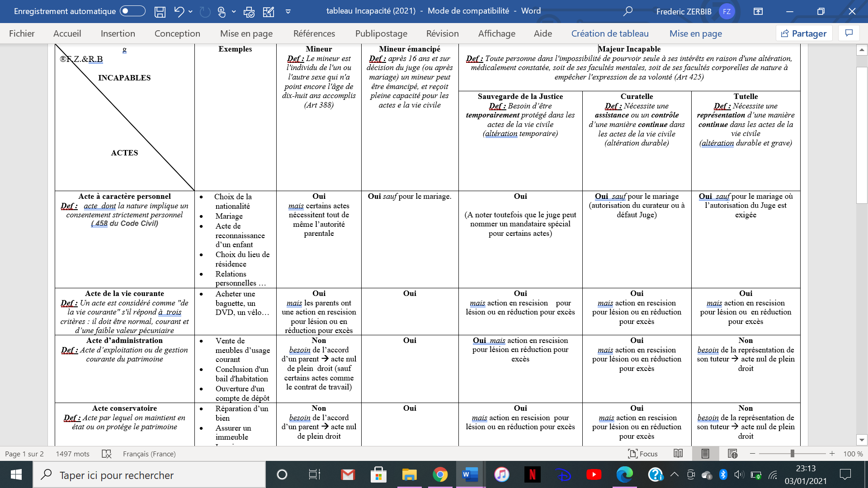Open Microsoft Store from taskbar
Image resolution: width=868 pixels, height=488 pixels.
pyautogui.click(x=378, y=474)
